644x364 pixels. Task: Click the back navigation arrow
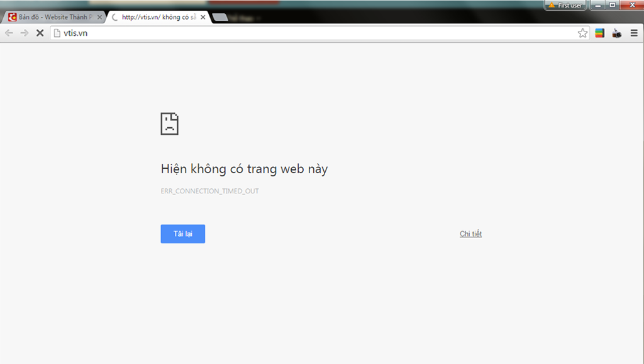(9, 33)
